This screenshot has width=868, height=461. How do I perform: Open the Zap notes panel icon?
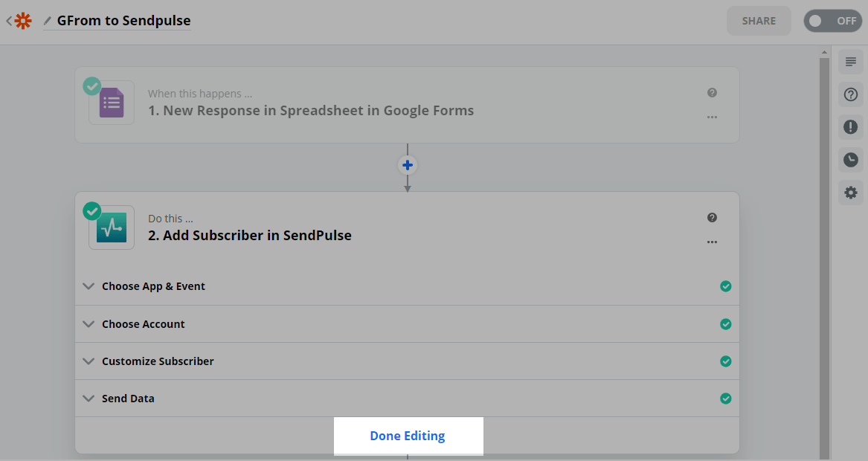coord(851,62)
